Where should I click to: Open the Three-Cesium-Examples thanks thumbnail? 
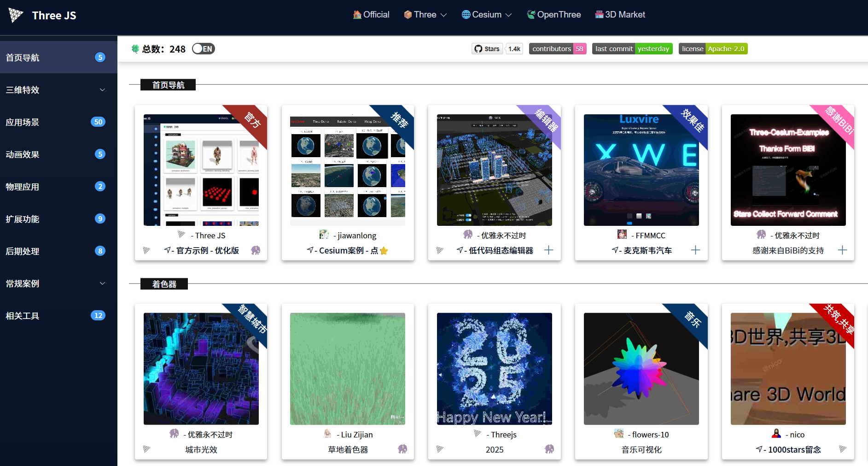pyautogui.click(x=788, y=170)
